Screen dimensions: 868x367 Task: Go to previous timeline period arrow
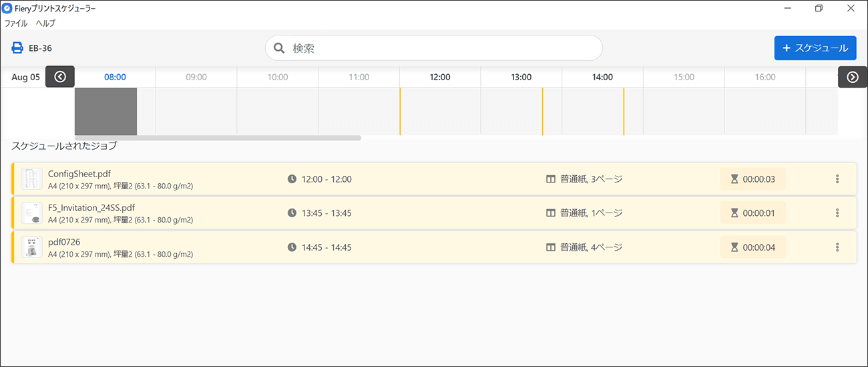click(x=60, y=77)
